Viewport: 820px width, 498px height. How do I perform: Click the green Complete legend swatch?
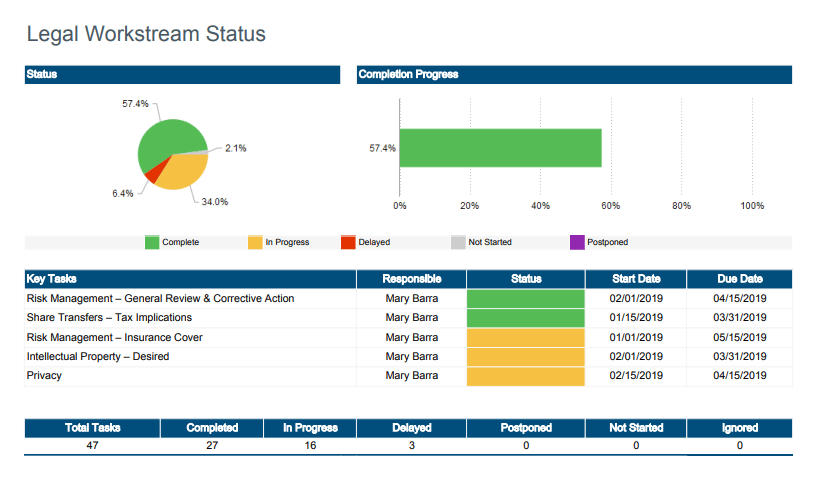[x=152, y=242]
